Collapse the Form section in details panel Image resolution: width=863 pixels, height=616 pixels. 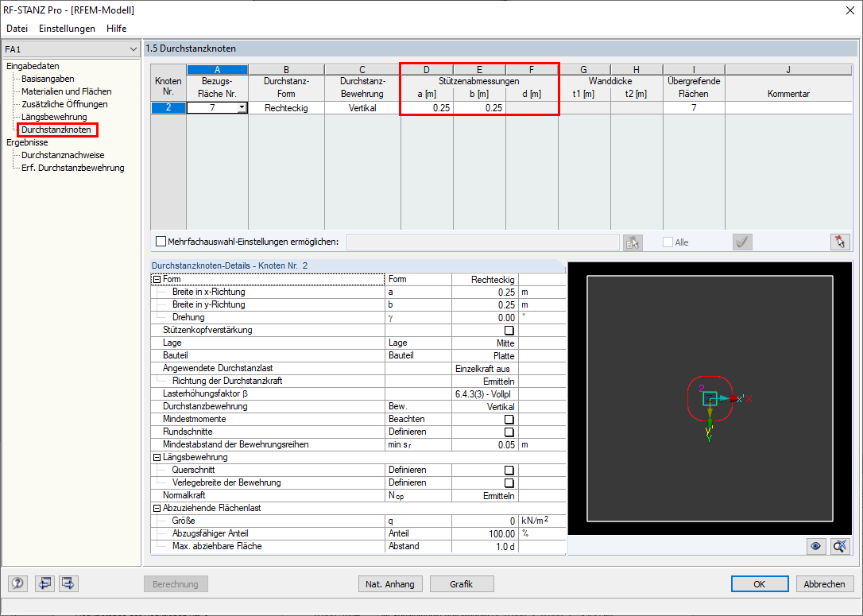157,278
